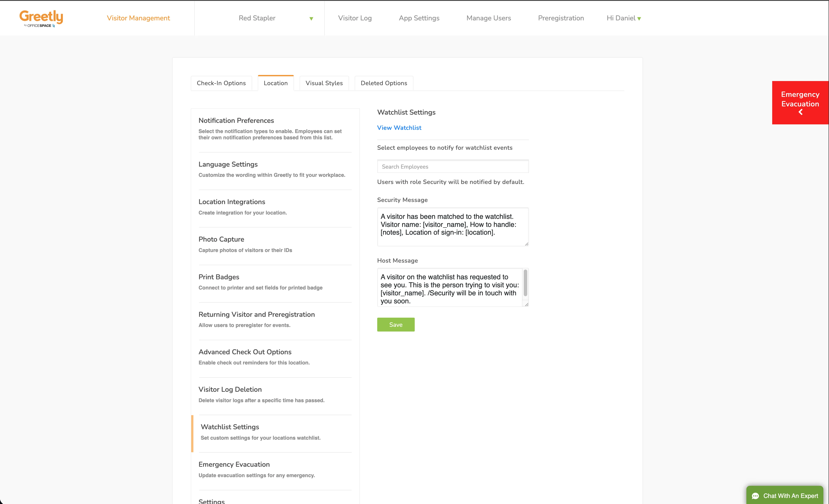Click Security Message resize handle

(526, 244)
